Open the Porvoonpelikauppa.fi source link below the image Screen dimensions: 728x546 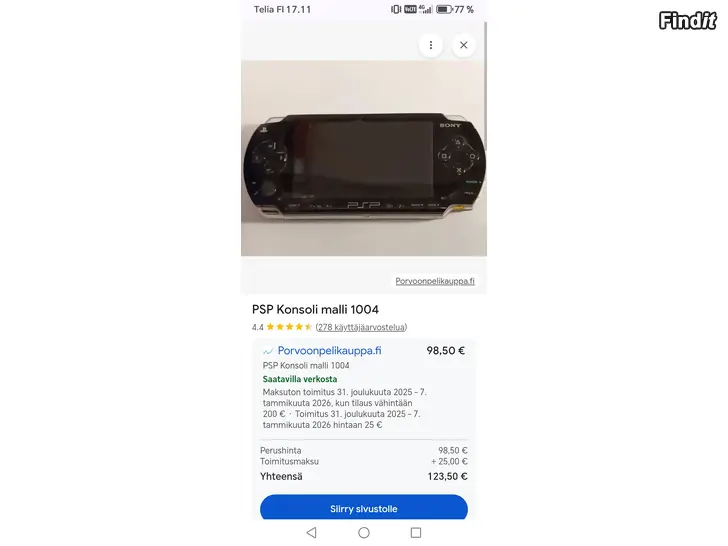click(435, 281)
